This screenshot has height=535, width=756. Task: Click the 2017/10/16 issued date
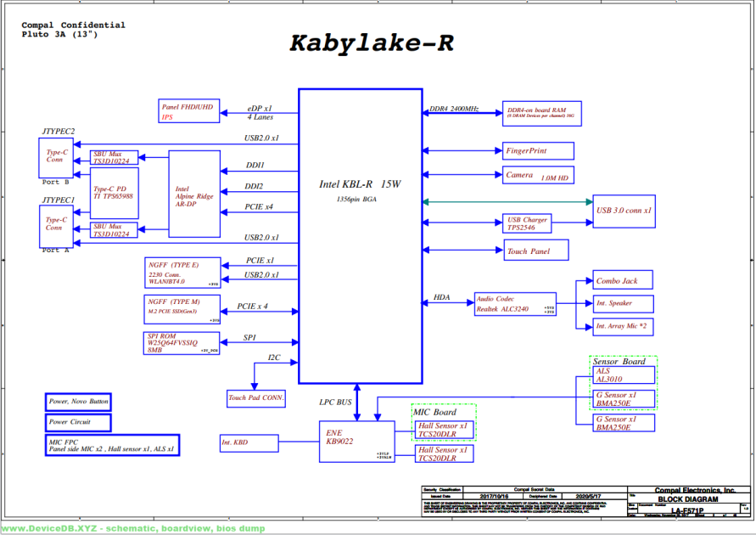click(494, 497)
